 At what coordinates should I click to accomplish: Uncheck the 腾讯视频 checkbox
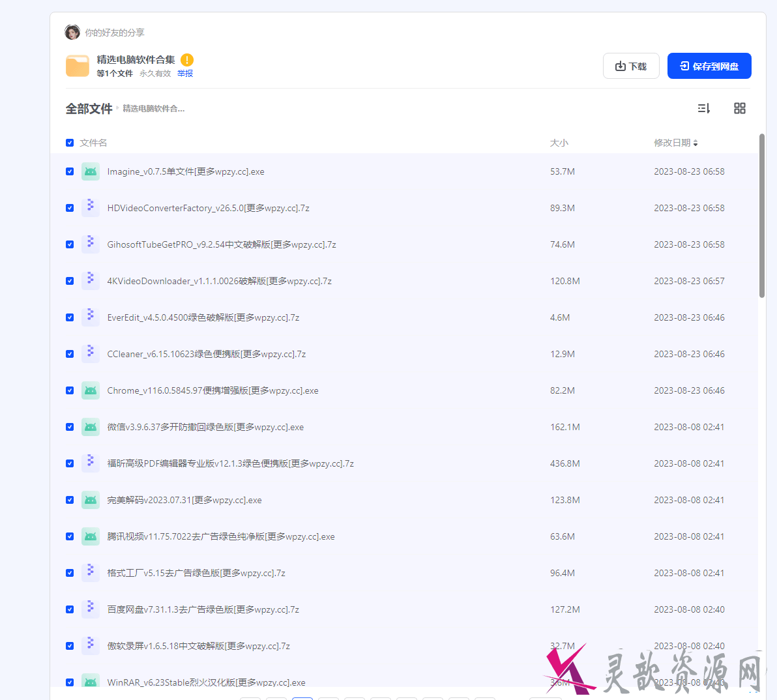[70, 536]
